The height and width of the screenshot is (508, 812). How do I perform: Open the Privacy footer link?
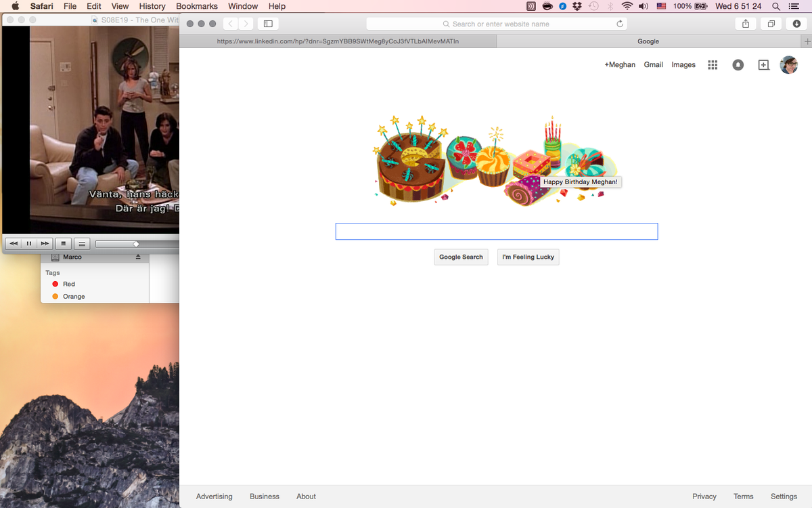704,496
